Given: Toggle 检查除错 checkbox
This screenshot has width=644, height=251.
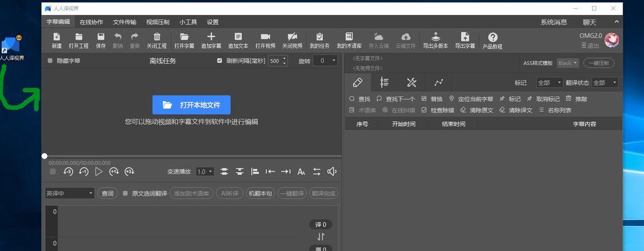Looking at the screenshot, I should tap(424, 110).
